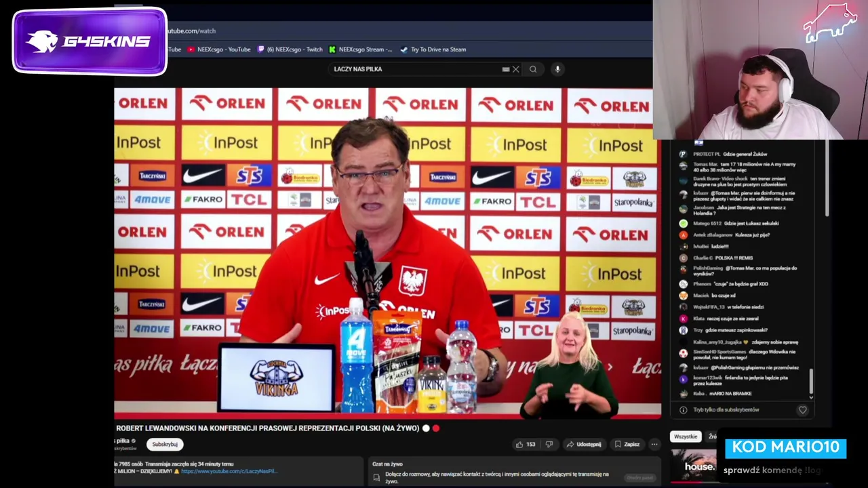
Task: Dislike the video with thumbs down
Action: 549,445
